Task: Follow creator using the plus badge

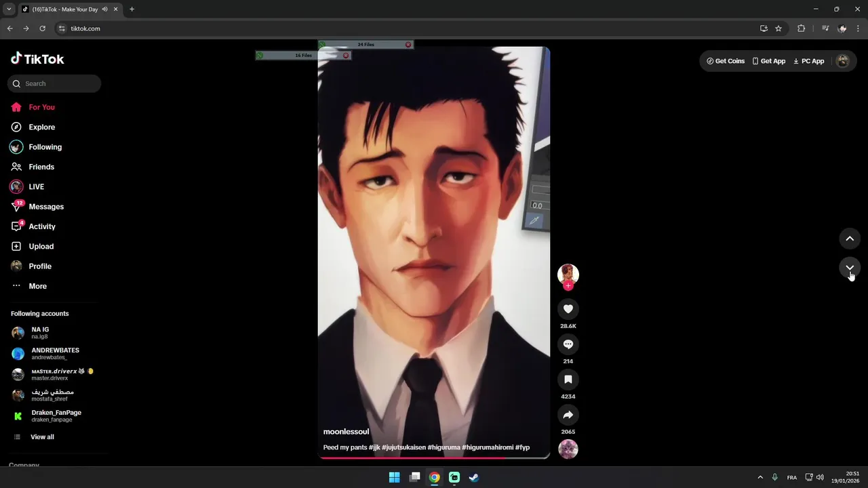Action: point(568,285)
